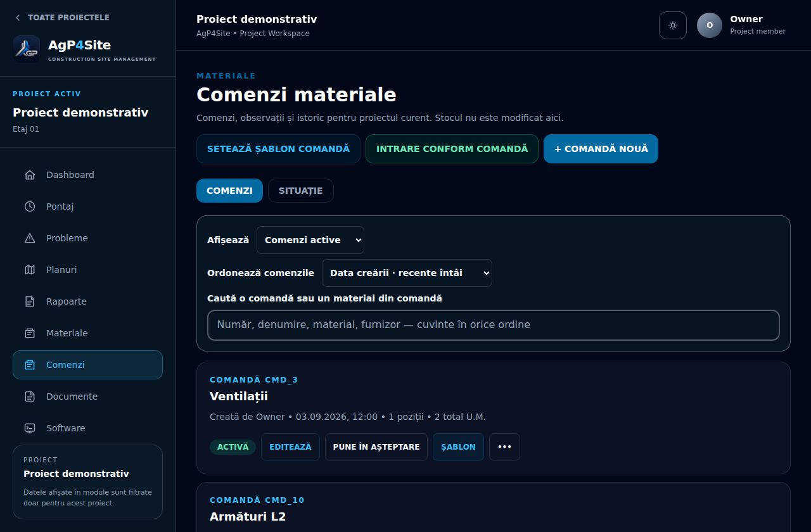Click the Ventilații creation details line
The height and width of the screenshot is (532, 811).
(348, 417)
